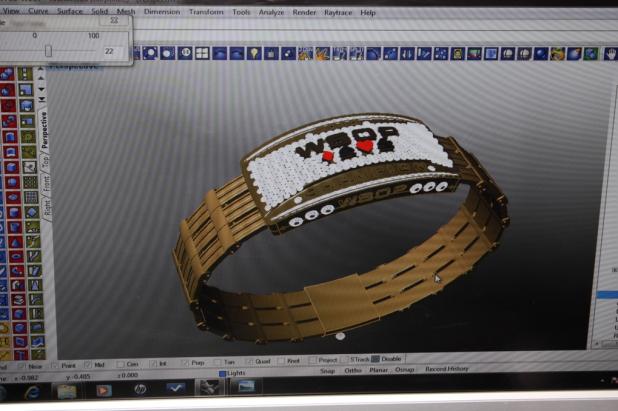Toggle Ortho in the status bar
618x411 pixels.
(x=353, y=370)
